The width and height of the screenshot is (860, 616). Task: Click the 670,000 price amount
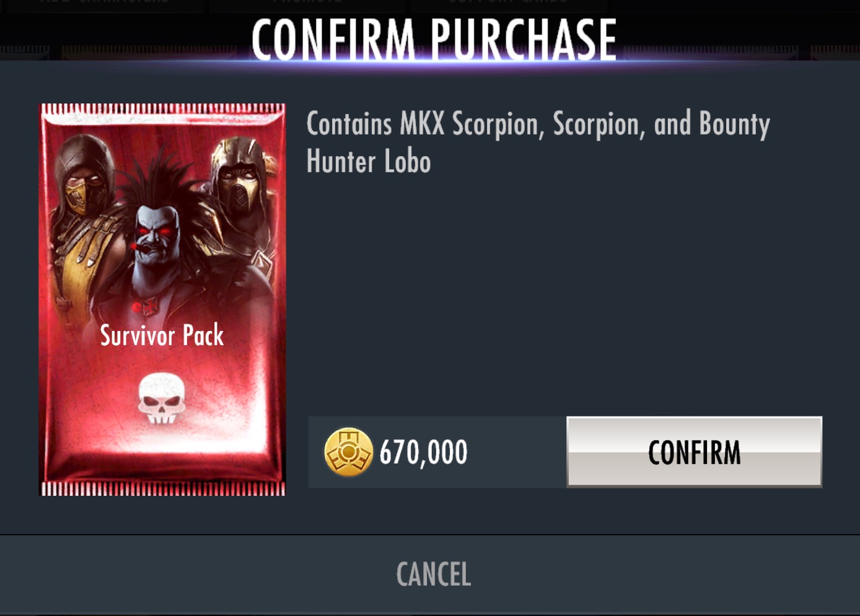(423, 452)
